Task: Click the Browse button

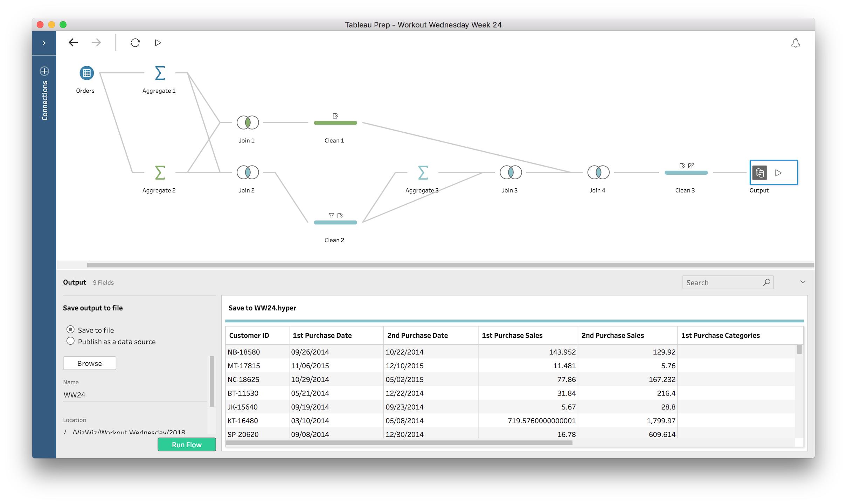Action: point(90,363)
